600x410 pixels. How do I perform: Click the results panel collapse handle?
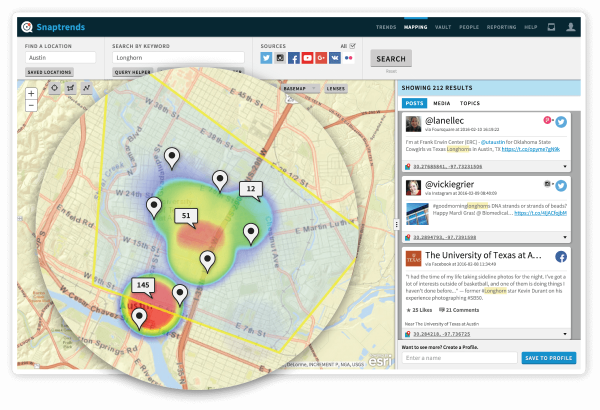coord(396,225)
